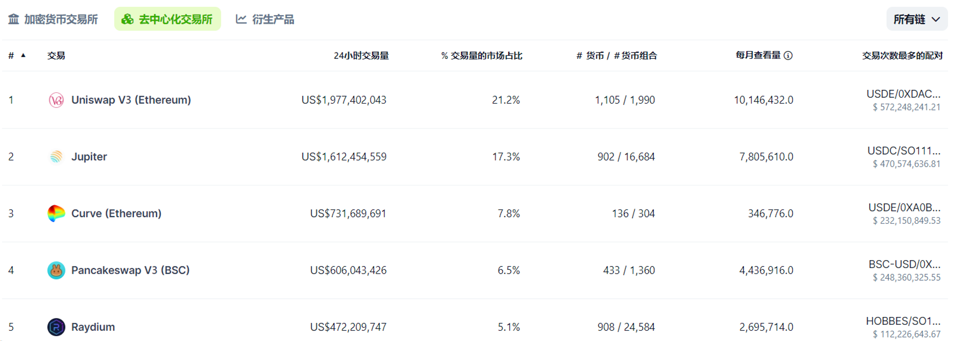980x341 pixels.
Task: Click the Raydium logo icon
Action: (56, 327)
